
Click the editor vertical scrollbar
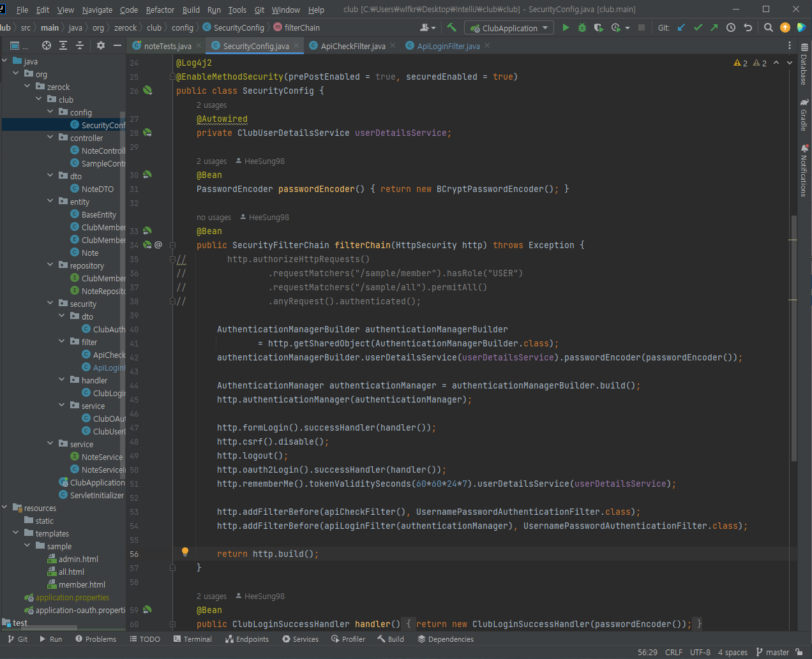pos(793,338)
